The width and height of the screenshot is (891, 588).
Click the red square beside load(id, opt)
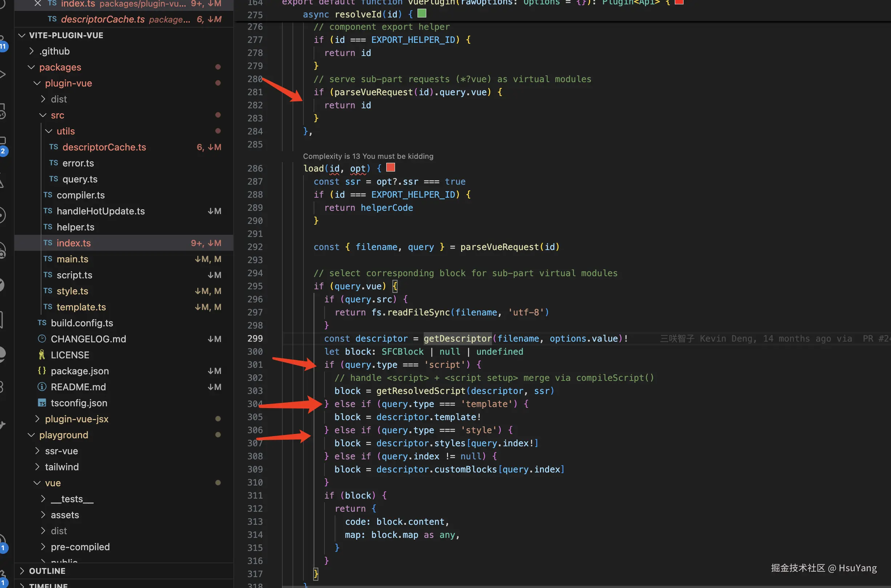tap(390, 167)
